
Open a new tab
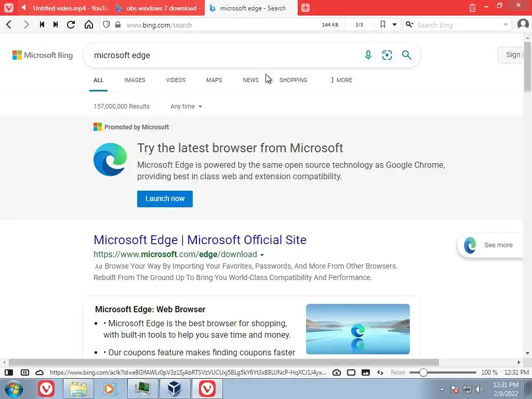point(305,8)
